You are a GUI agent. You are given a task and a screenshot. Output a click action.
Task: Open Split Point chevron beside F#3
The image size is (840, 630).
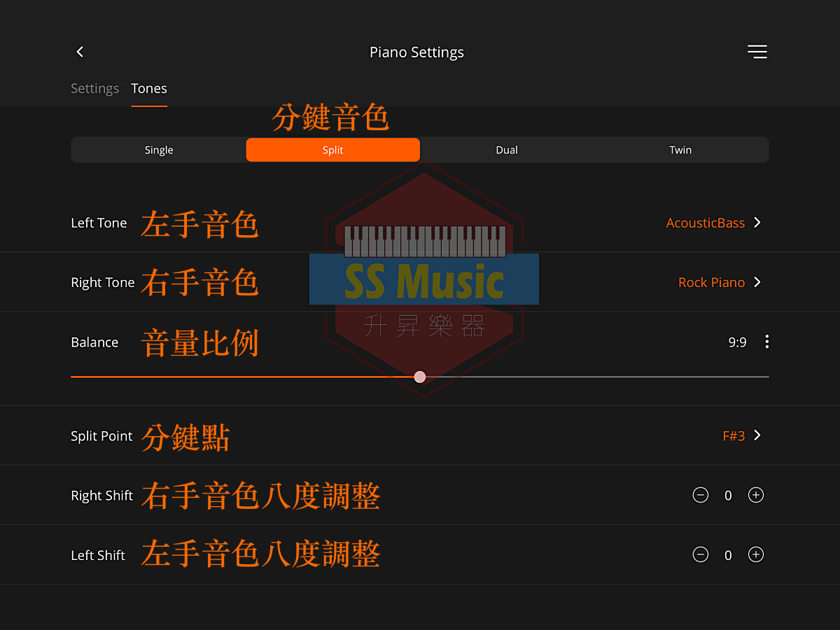pos(757,435)
